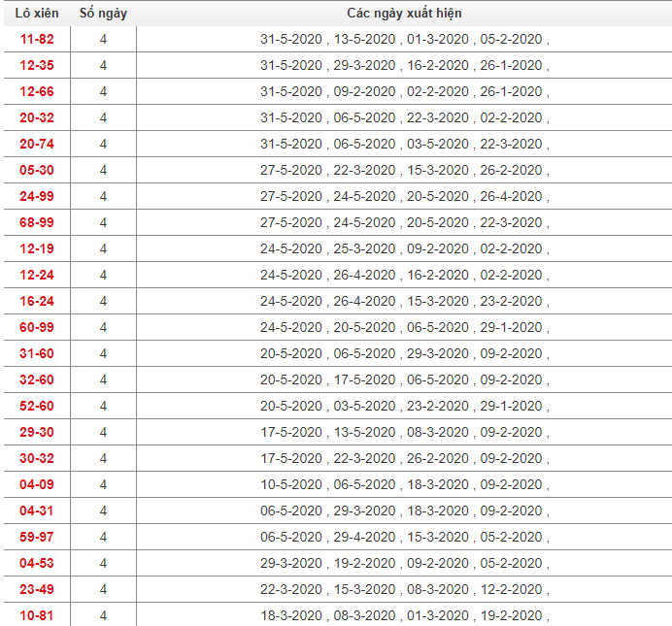Select the lô xiên pair 16-24
The height and width of the screenshot is (626, 672).
click(37, 301)
